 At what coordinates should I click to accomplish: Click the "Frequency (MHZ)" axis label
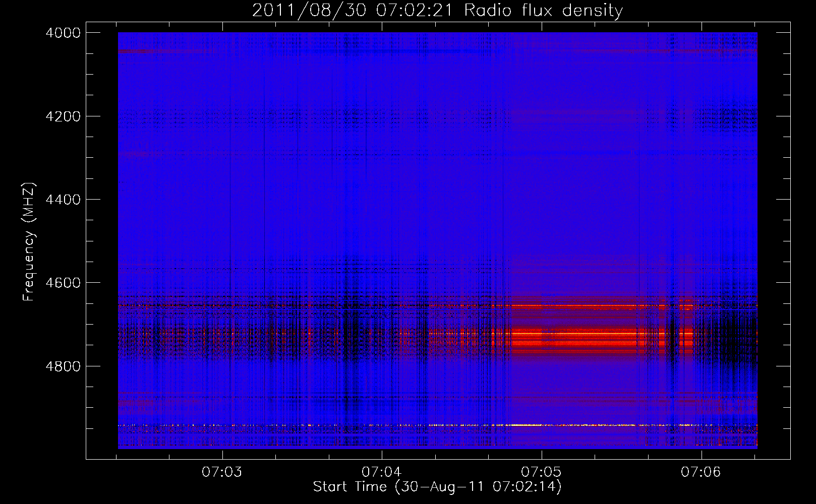[x=29, y=241]
